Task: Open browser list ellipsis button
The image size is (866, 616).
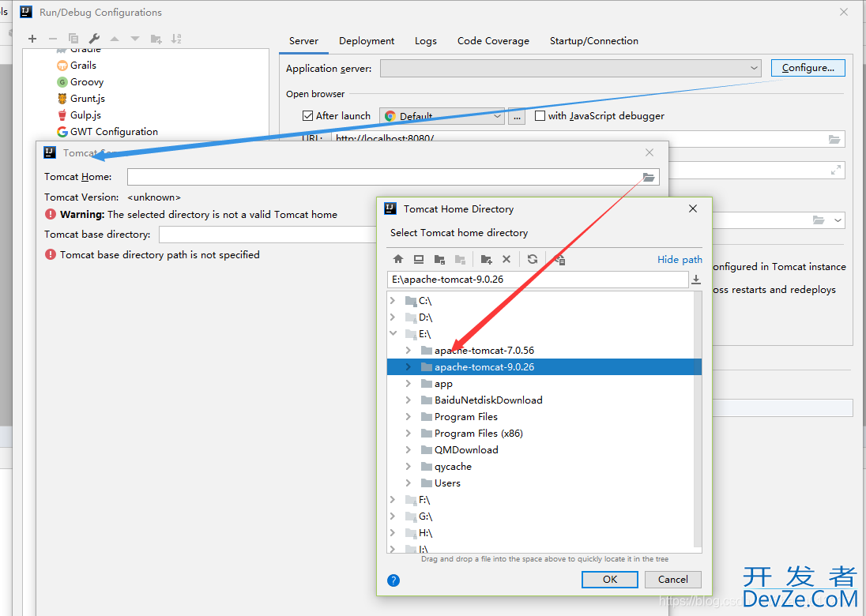Action: (x=517, y=116)
